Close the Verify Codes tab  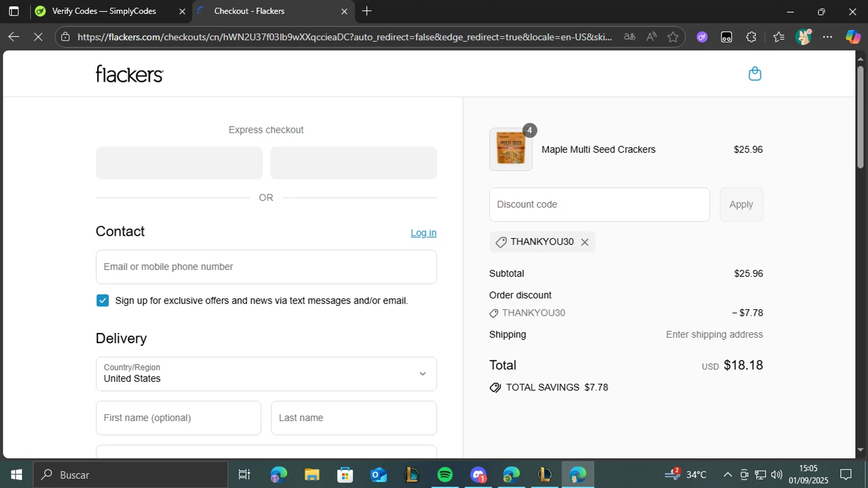(182, 11)
